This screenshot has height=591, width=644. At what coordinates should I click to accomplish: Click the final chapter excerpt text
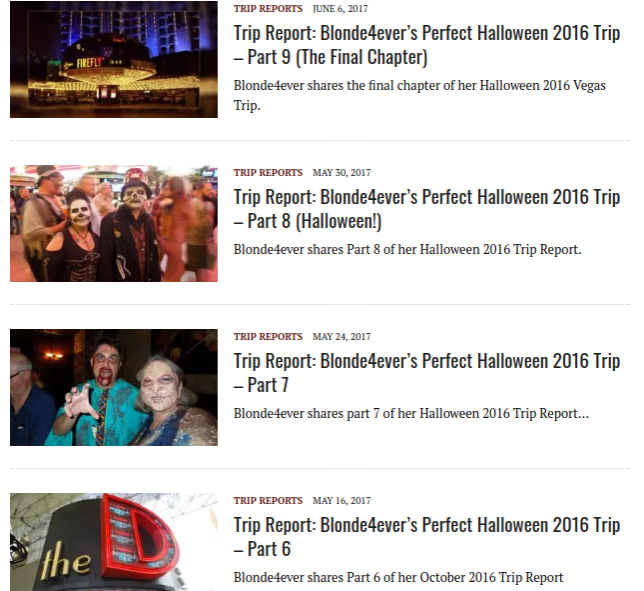pyautogui.click(x=419, y=95)
